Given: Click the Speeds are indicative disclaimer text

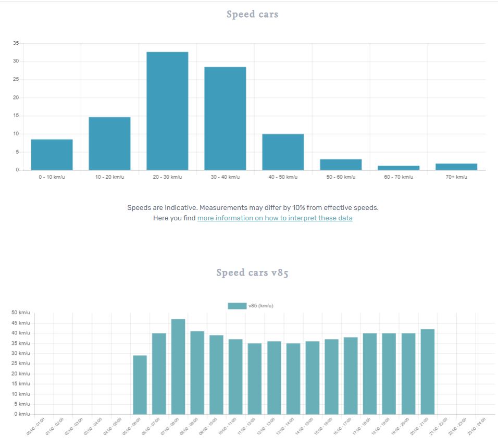Looking at the screenshot, I should point(253,208).
